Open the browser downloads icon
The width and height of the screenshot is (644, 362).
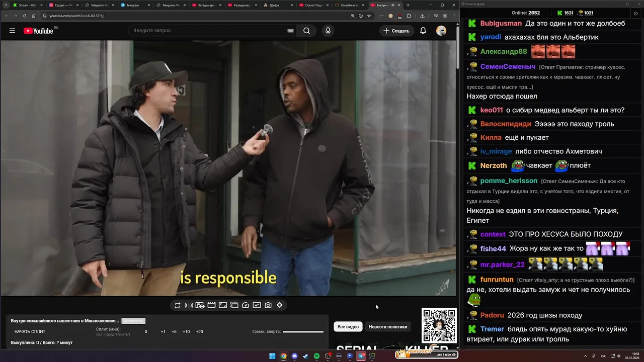(x=423, y=16)
